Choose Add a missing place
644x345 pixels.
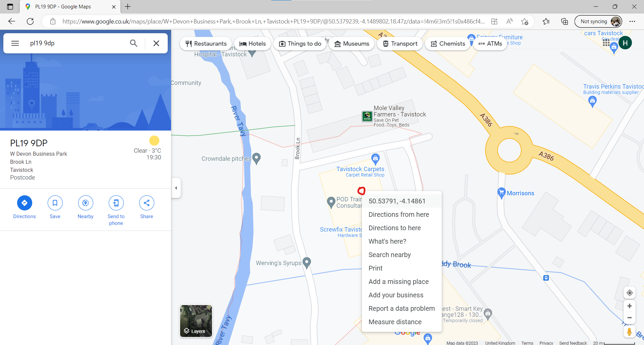click(x=402, y=282)
